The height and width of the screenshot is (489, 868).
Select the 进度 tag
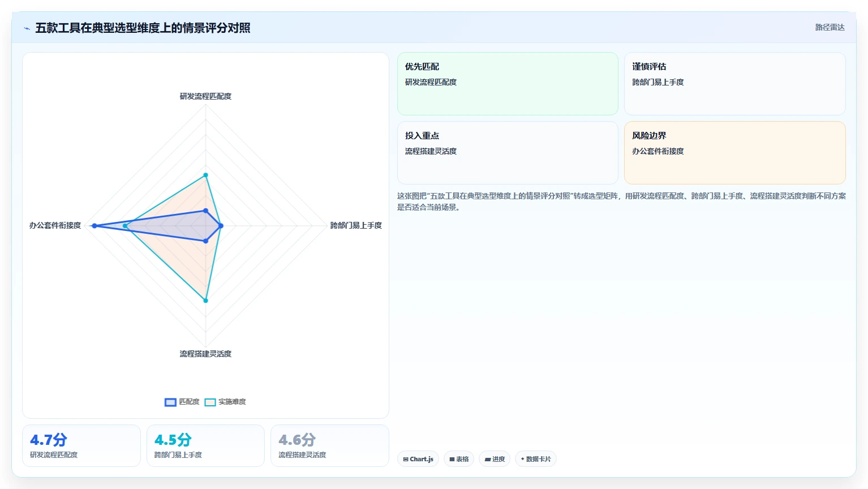(495, 459)
